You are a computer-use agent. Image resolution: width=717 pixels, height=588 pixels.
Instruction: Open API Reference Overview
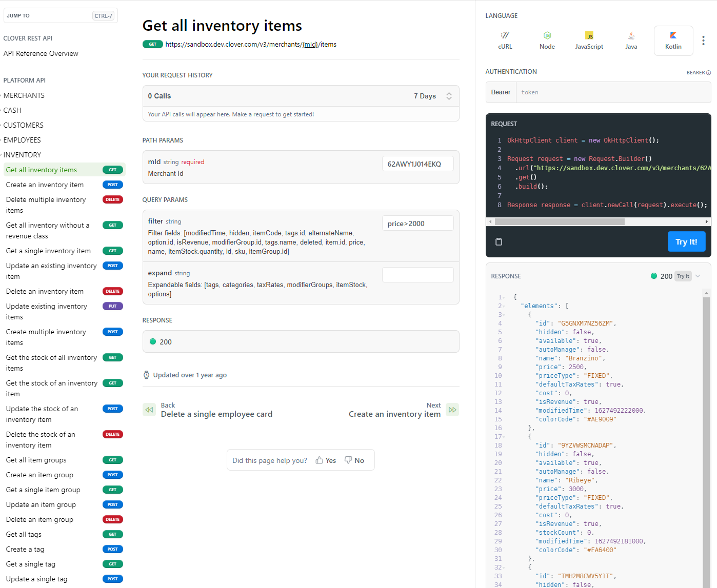click(41, 53)
